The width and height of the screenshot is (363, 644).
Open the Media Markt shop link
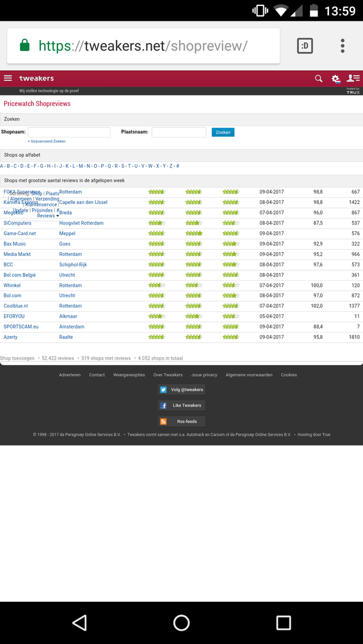[17, 254]
